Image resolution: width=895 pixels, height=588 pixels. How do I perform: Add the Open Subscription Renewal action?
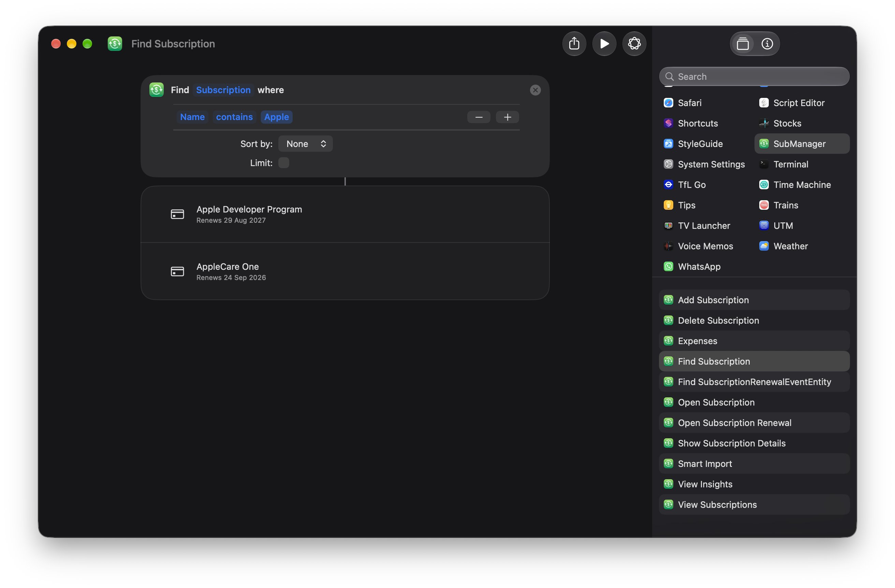(754, 423)
